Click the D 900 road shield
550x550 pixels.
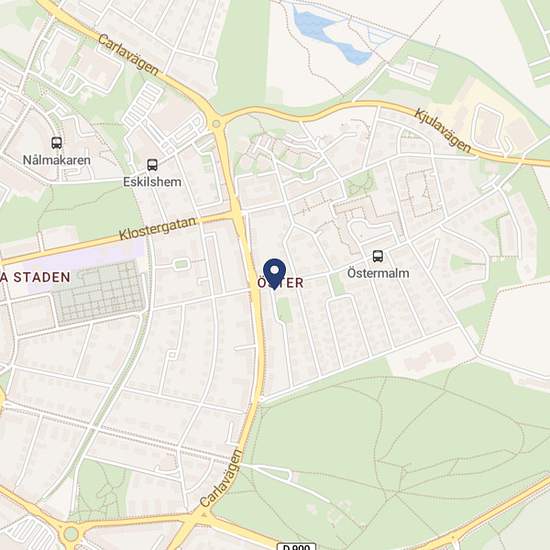pos(297,546)
